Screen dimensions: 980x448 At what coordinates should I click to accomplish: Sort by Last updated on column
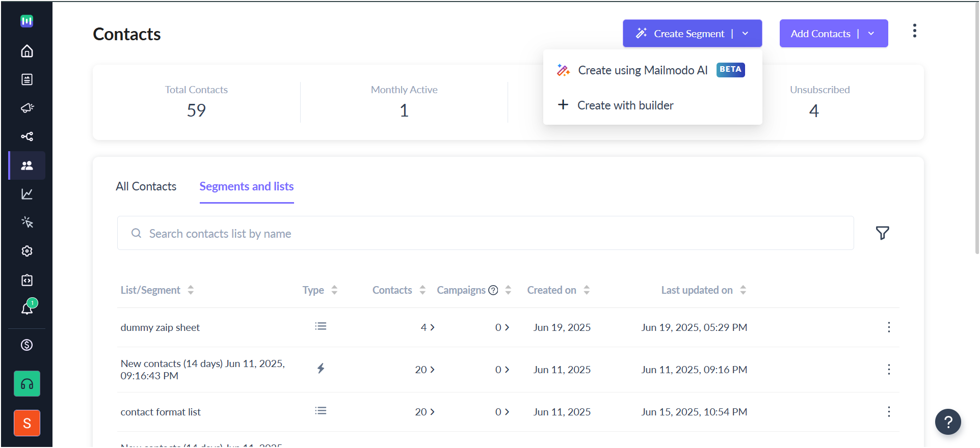click(x=743, y=290)
